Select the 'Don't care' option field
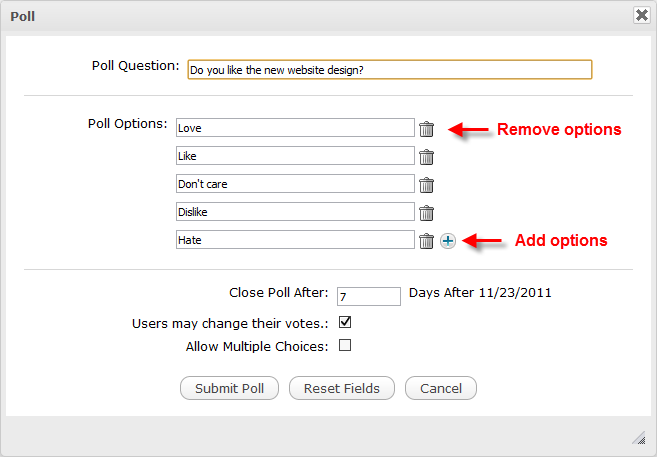 tap(294, 184)
